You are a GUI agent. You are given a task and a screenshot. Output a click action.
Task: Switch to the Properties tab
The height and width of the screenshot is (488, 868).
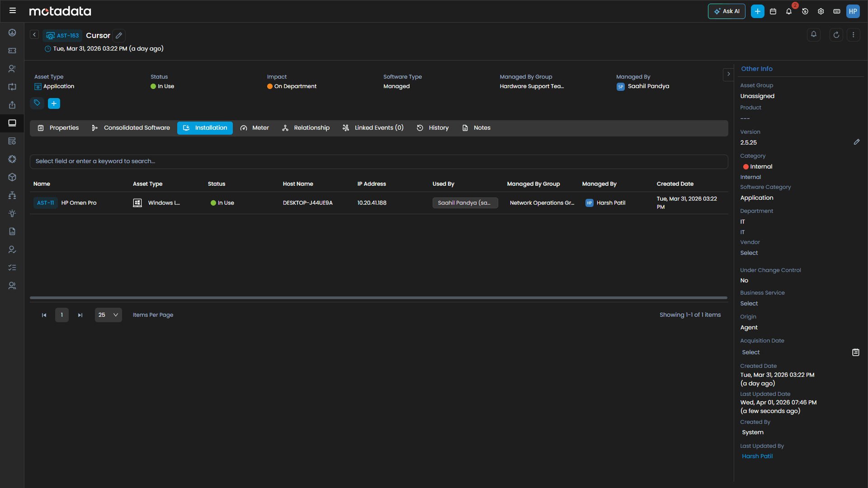click(x=63, y=128)
